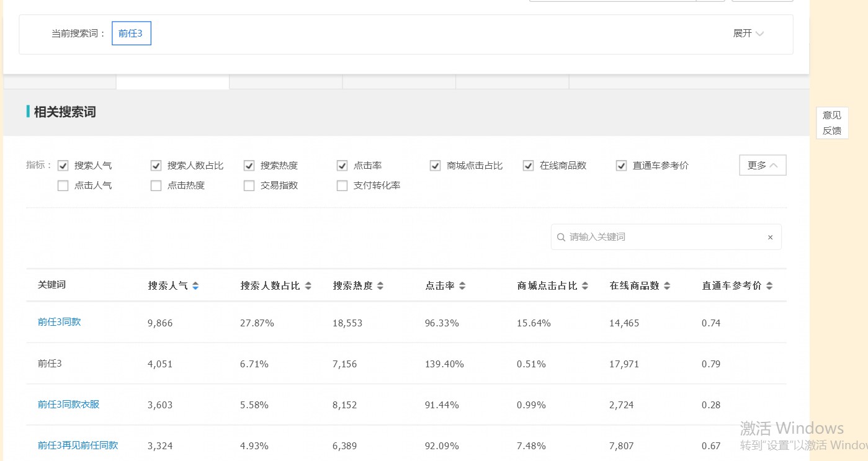Open the 前任3同款 keyword link
This screenshot has width=868, height=461.
59,322
